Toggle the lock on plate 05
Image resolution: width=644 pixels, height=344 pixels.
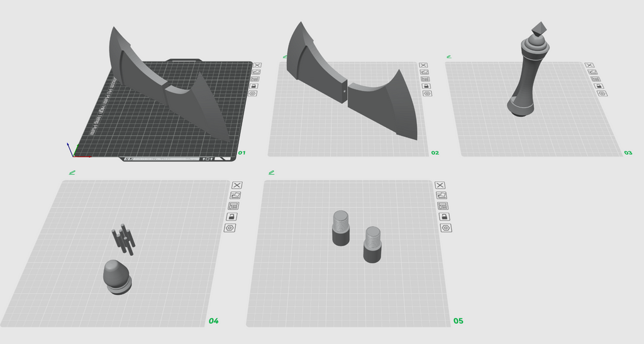point(445,217)
